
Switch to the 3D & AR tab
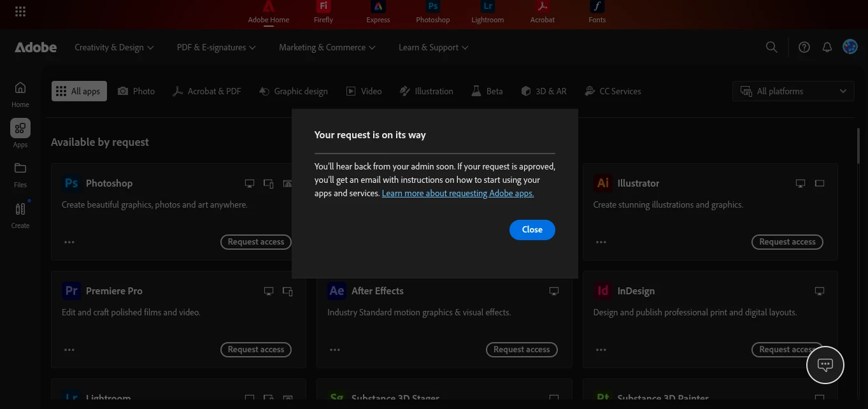pyautogui.click(x=544, y=91)
